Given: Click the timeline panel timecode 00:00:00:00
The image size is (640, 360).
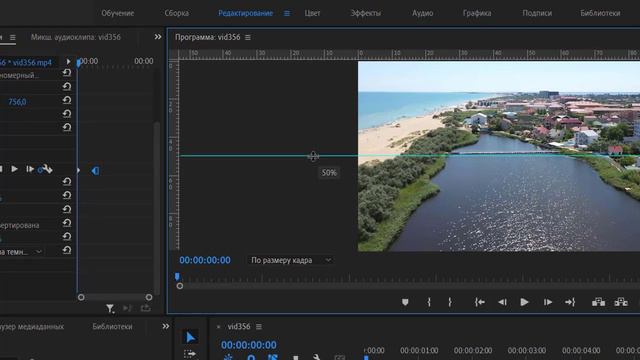Looking at the screenshot, I should (x=249, y=345).
